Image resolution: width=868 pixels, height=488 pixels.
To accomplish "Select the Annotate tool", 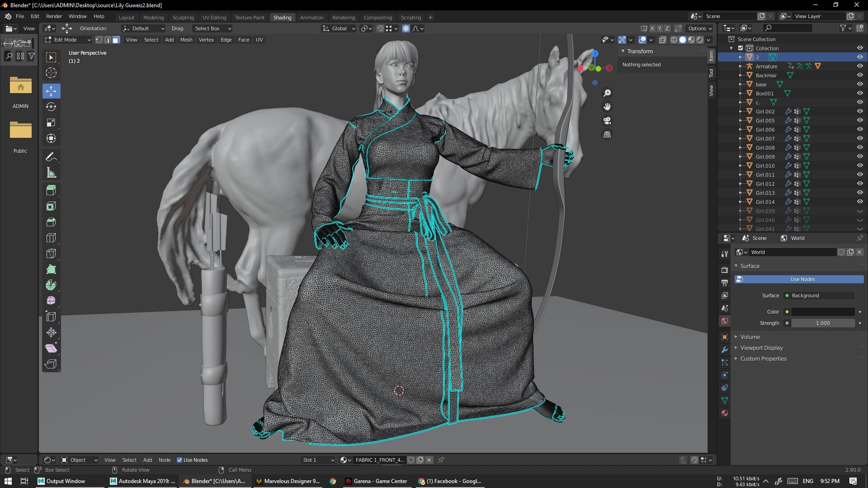I will (x=51, y=156).
